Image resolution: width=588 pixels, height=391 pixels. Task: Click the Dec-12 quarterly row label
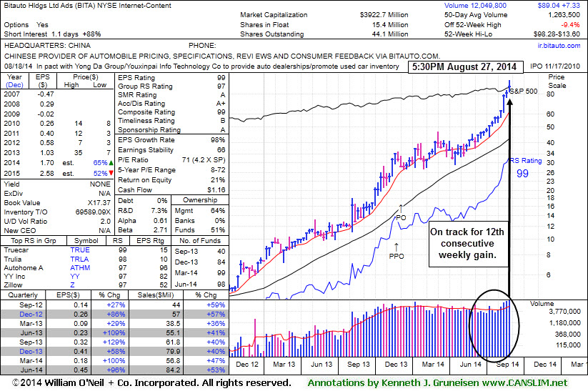31,315
